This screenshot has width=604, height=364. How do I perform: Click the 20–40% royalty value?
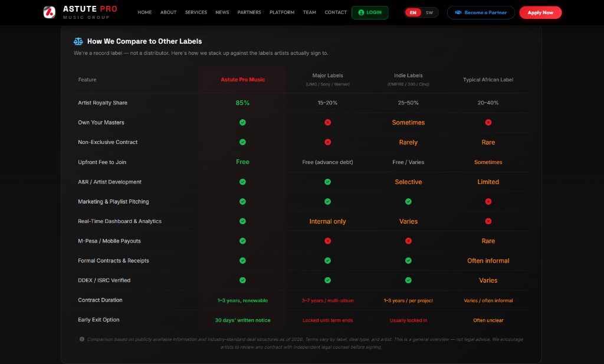[488, 103]
